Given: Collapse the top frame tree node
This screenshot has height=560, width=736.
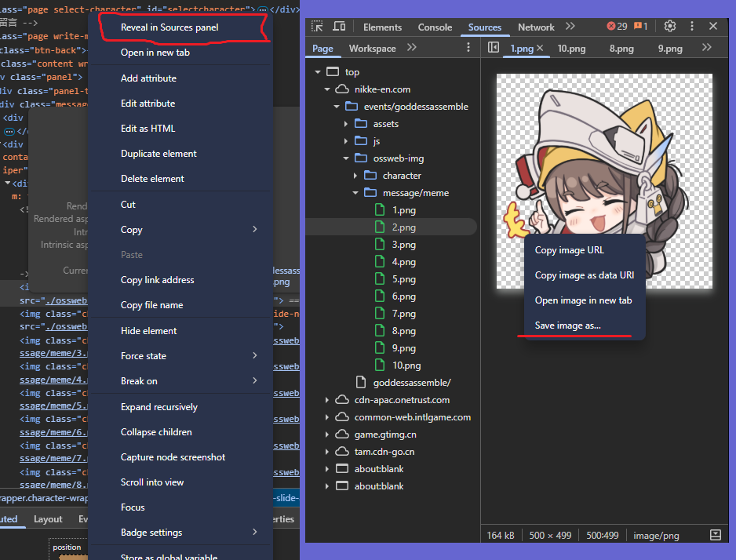Looking at the screenshot, I should [x=318, y=71].
